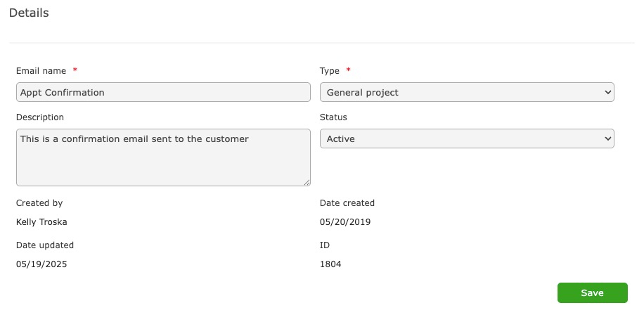Click the Date created value 05/20/2019
The width and height of the screenshot is (644, 322).
coord(344,222)
